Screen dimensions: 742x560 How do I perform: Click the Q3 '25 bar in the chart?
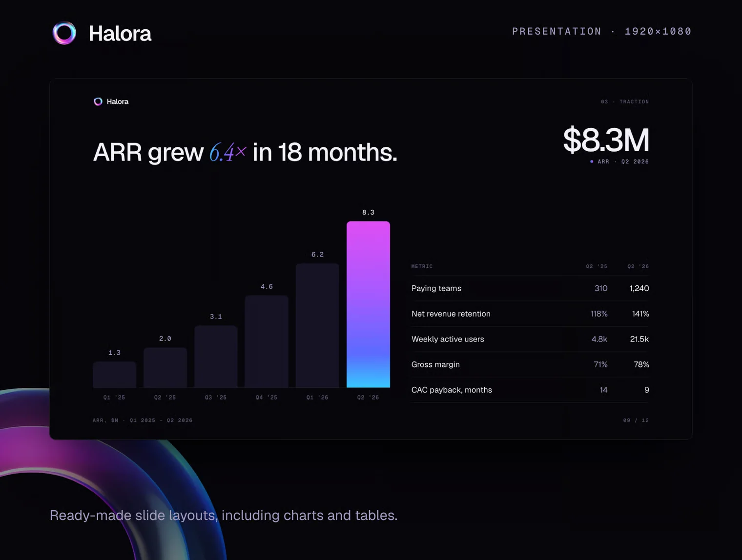coord(216,357)
